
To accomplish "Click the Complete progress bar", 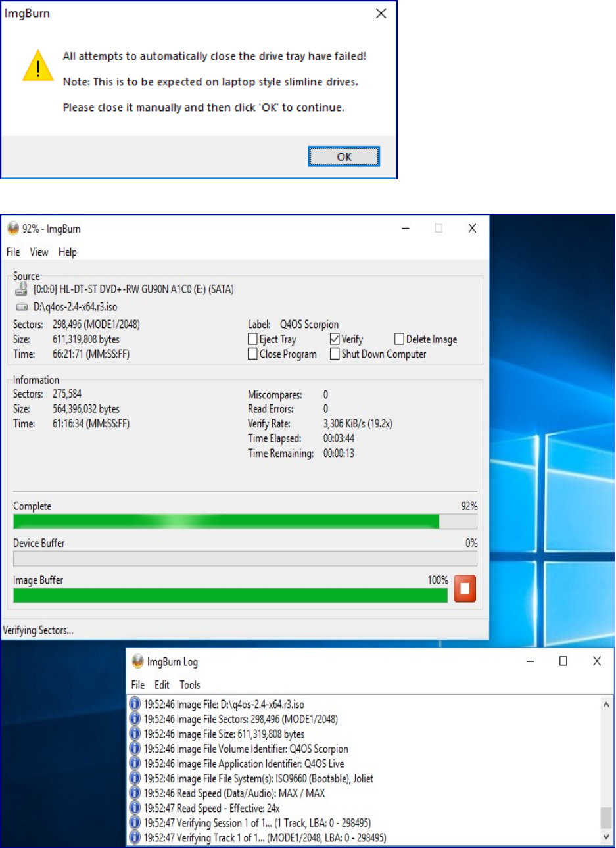I will point(245,521).
